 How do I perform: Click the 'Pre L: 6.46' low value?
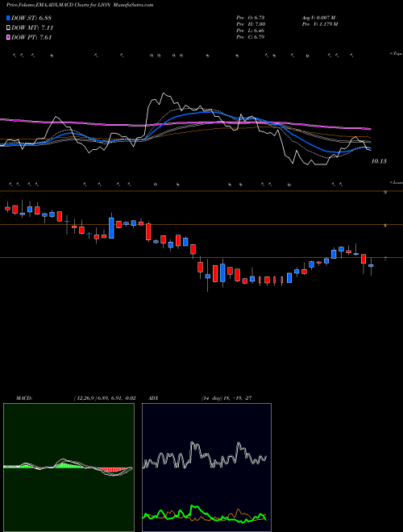pos(251,31)
